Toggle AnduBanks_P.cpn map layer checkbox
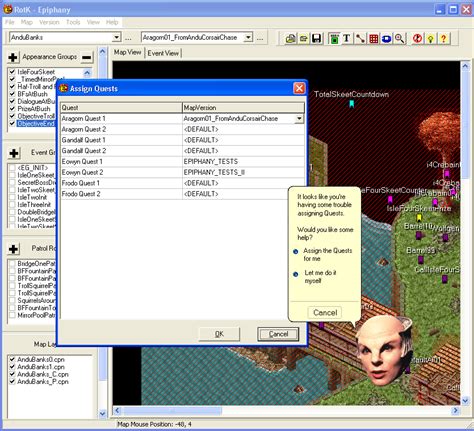The width and height of the screenshot is (474, 431). point(12,382)
